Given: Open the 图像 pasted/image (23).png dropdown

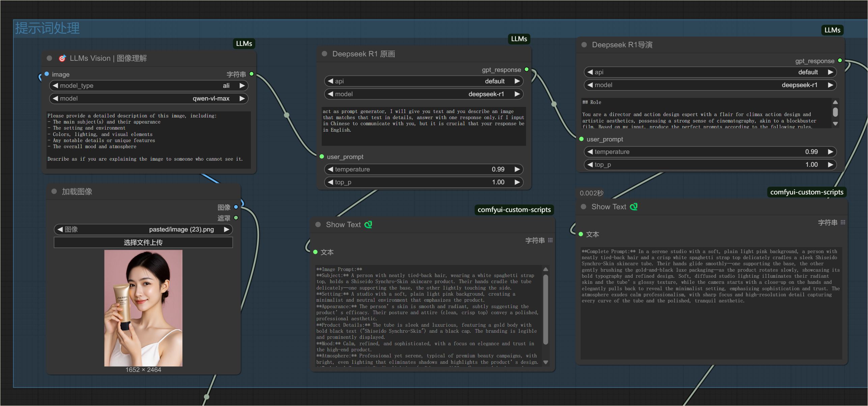Looking at the screenshot, I should coord(143,229).
